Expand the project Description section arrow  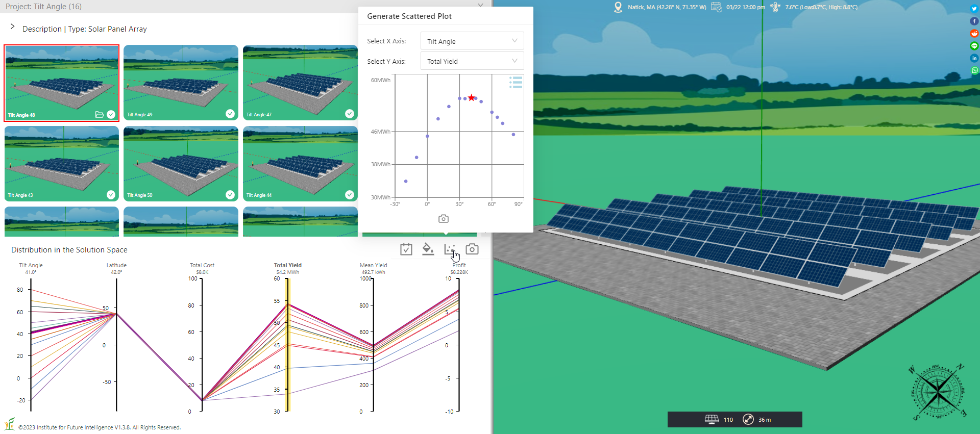[12, 27]
